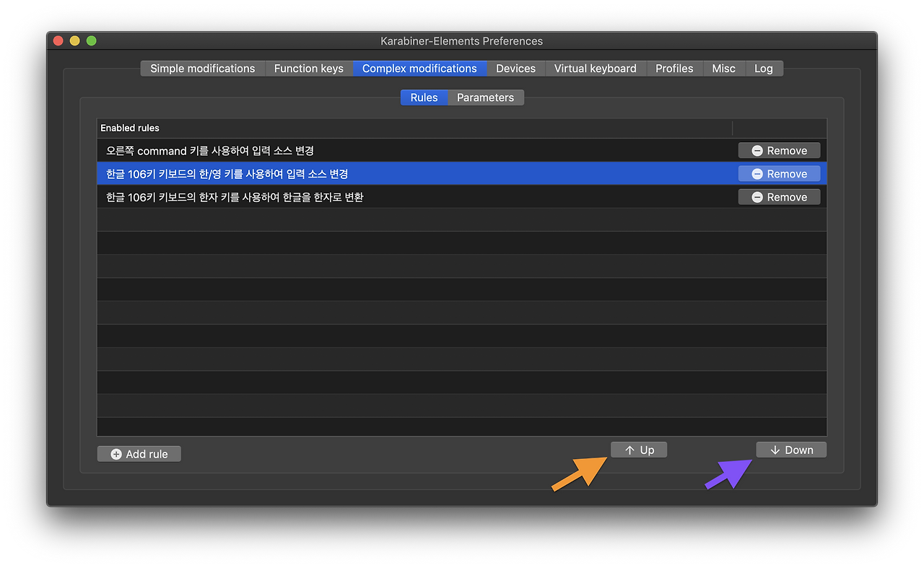Remove the 오른쪽 command 키 rule
The height and width of the screenshot is (568, 924).
click(779, 151)
